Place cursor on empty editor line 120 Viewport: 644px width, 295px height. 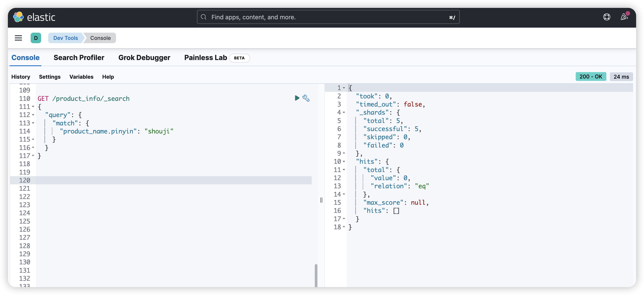pyautogui.click(x=174, y=180)
